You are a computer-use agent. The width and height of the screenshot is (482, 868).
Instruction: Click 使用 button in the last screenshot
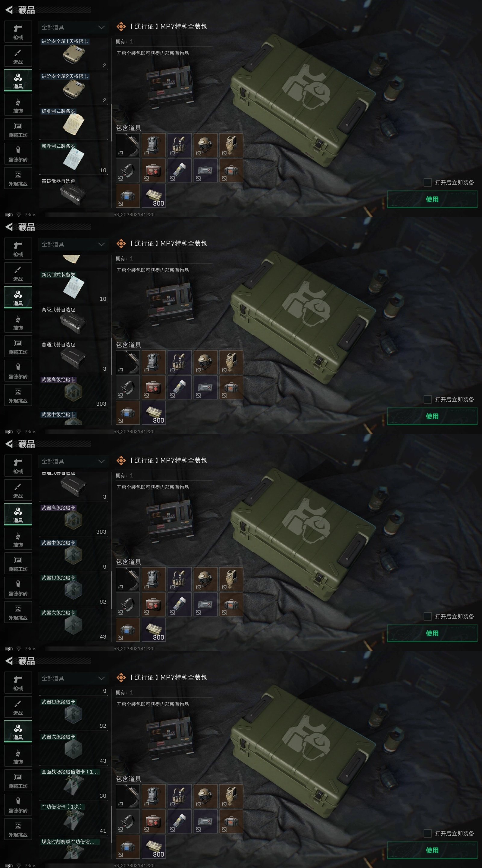coord(432,850)
